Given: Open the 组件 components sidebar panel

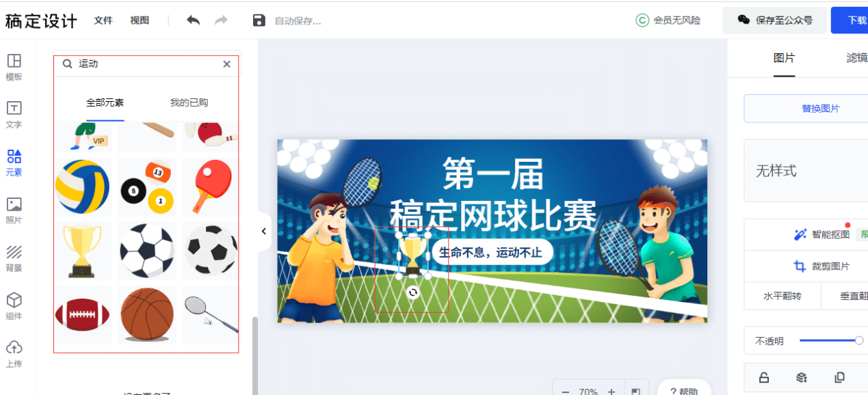Looking at the screenshot, I should [14, 306].
